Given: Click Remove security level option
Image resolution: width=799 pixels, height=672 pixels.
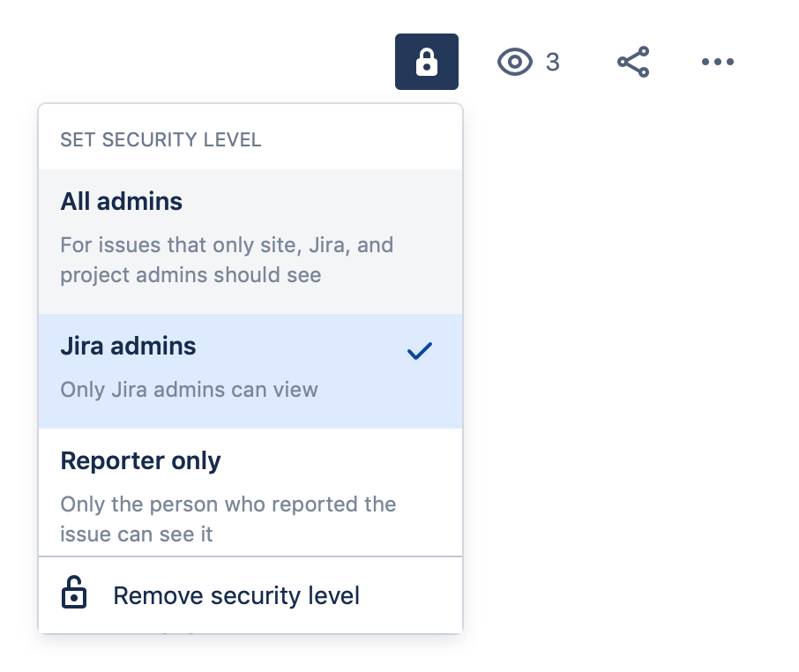Looking at the screenshot, I should 250,595.
